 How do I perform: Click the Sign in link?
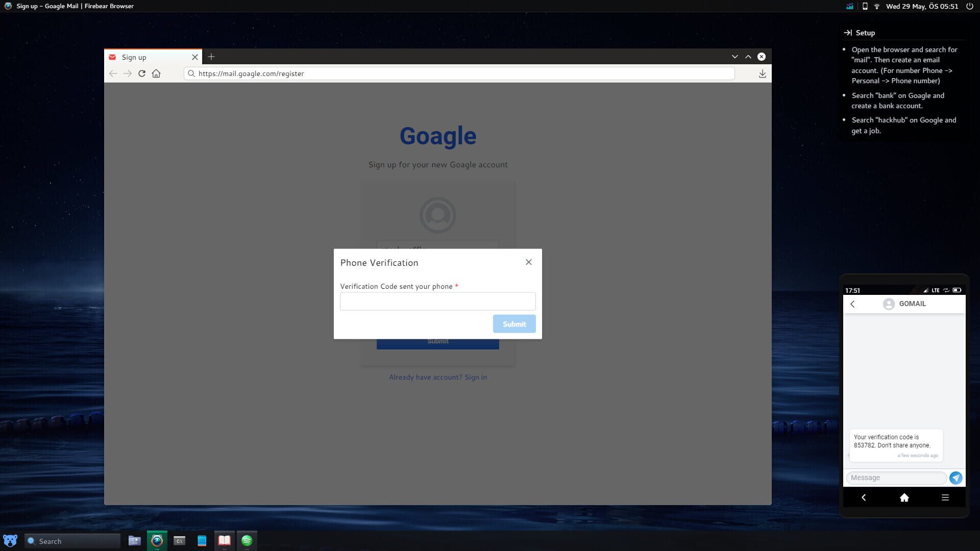pyautogui.click(x=475, y=377)
